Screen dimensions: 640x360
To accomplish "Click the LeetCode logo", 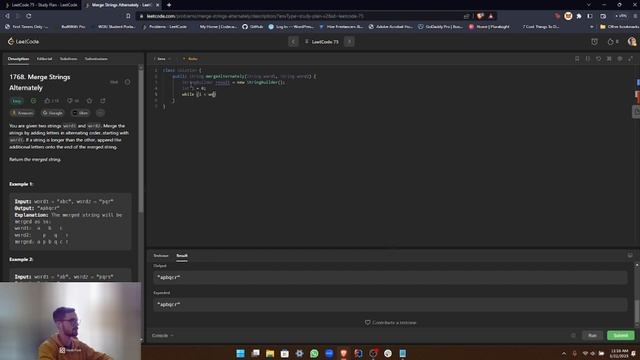I will click(x=23, y=41).
